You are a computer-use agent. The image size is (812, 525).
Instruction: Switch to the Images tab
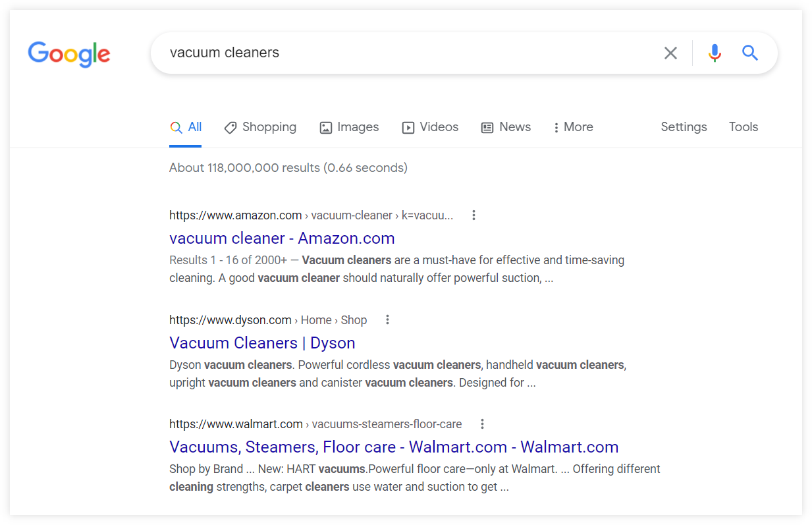click(x=349, y=127)
